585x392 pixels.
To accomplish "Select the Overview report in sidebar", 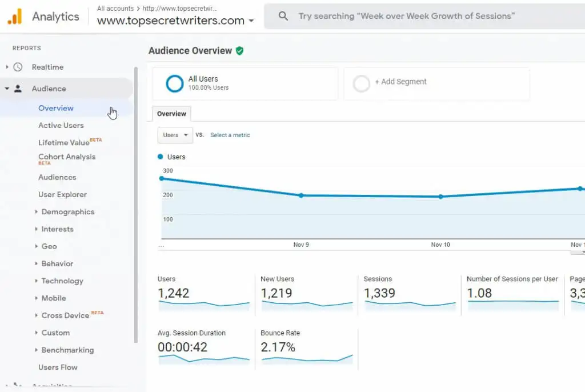I will point(56,108).
